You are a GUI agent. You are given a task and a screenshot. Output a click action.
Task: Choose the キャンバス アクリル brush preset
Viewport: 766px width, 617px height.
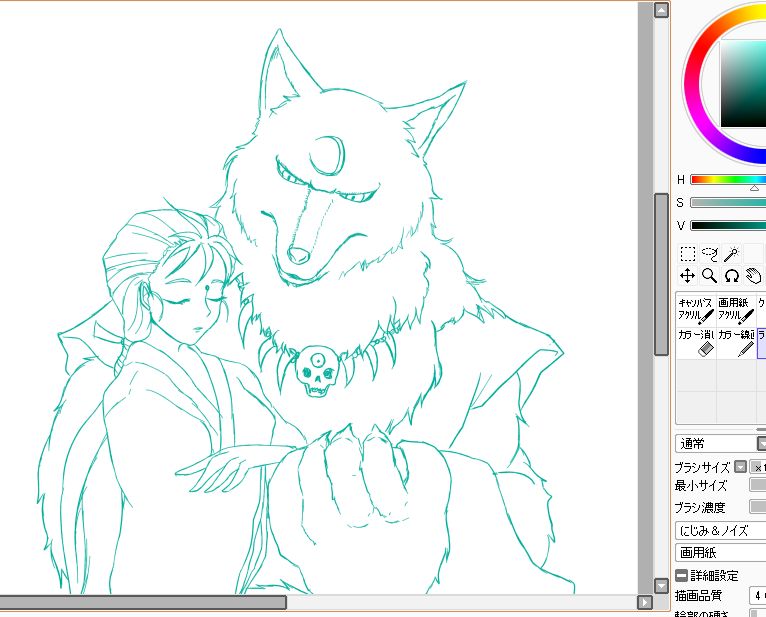coord(695,309)
